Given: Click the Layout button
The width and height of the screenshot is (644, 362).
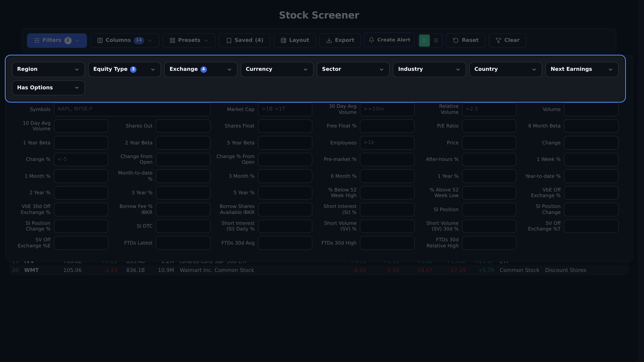Looking at the screenshot, I should 295,40.
